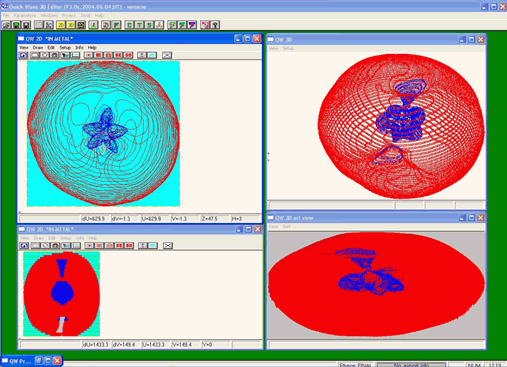Click the green 'S' toolbar icon

tap(149, 25)
